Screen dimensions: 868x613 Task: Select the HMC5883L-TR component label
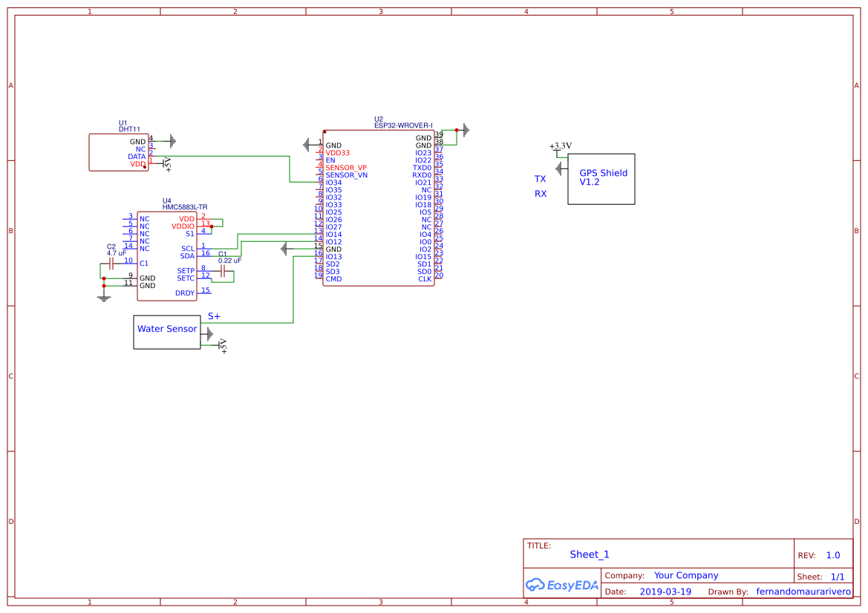[x=185, y=208]
